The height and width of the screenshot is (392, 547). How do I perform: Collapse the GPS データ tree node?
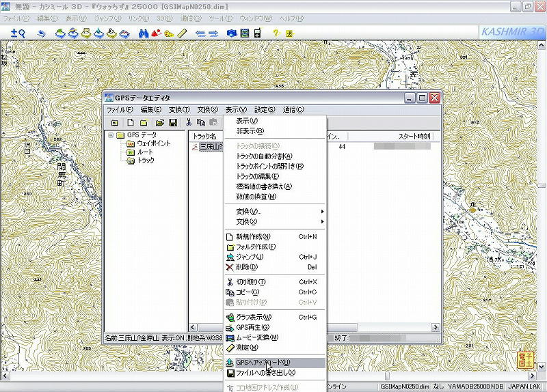coord(111,135)
